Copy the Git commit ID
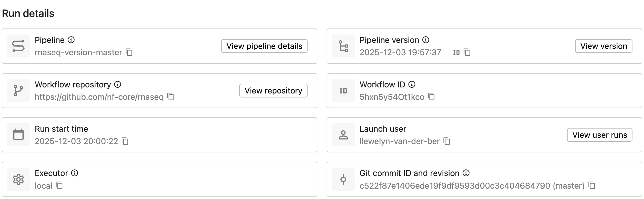The width and height of the screenshot is (644, 199). [592, 185]
